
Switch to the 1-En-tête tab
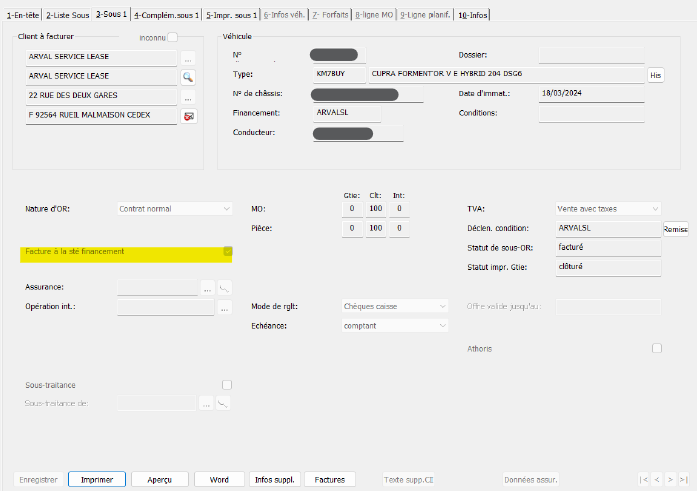23,15
